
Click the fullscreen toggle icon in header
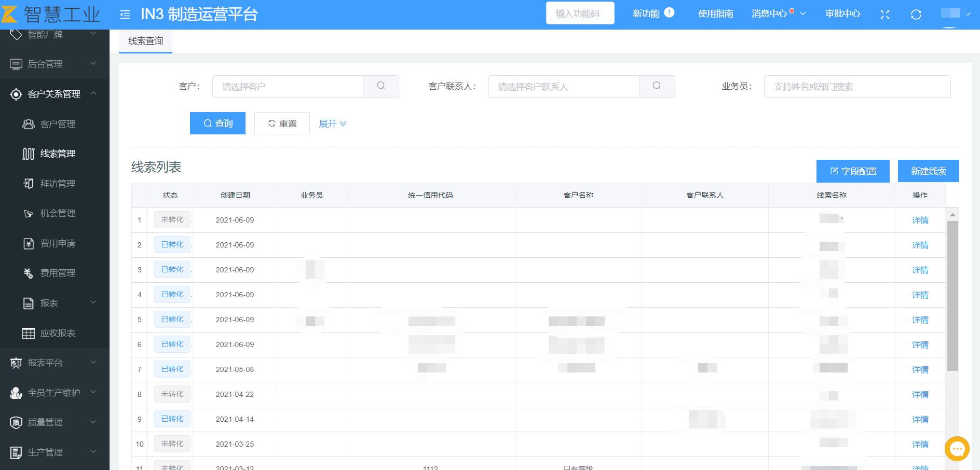pyautogui.click(x=885, y=15)
